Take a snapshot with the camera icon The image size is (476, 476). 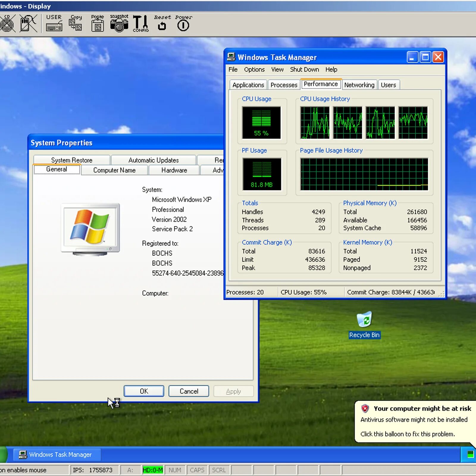[119, 23]
